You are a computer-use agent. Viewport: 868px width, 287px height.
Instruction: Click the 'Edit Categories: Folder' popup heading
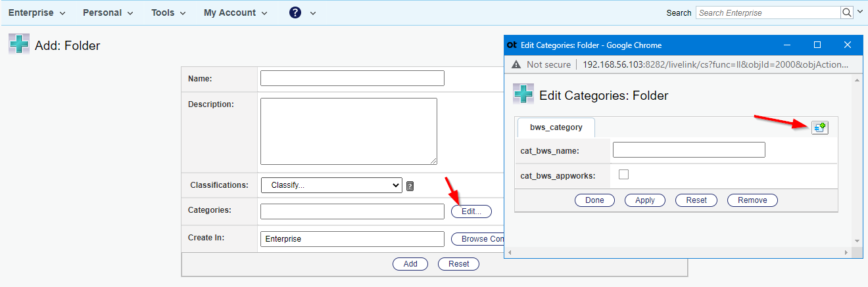(604, 96)
